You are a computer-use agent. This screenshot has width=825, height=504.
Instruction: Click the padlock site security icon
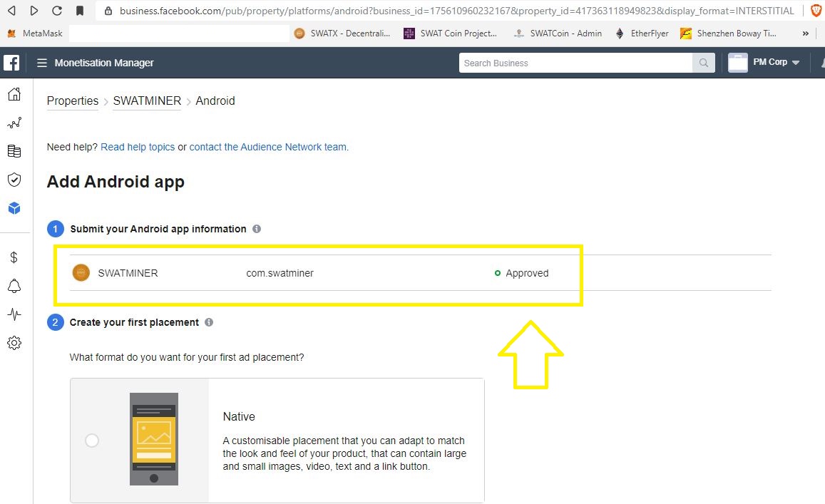pos(108,11)
